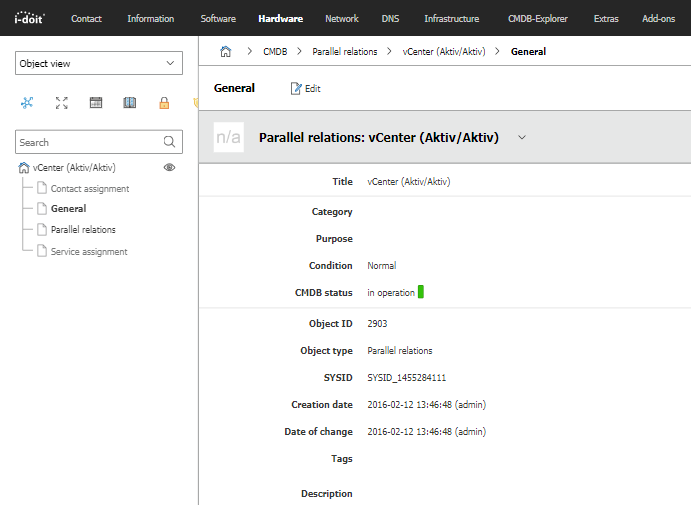Open the CMDB-Explorer menu
Screen dimensions: 691x505
coord(538,19)
